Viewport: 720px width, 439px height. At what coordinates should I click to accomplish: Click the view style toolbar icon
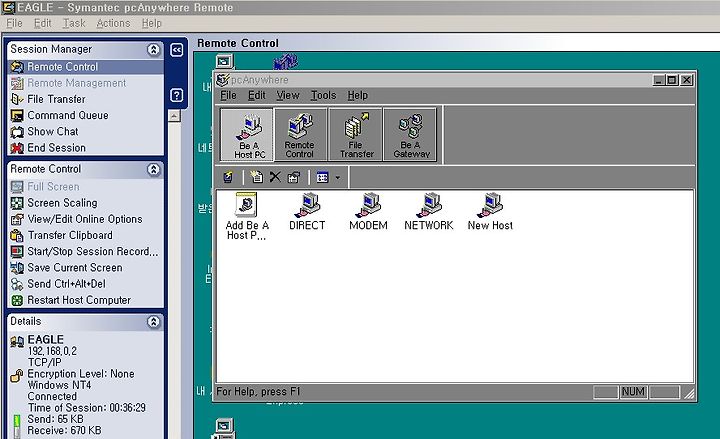pyautogui.click(x=323, y=177)
